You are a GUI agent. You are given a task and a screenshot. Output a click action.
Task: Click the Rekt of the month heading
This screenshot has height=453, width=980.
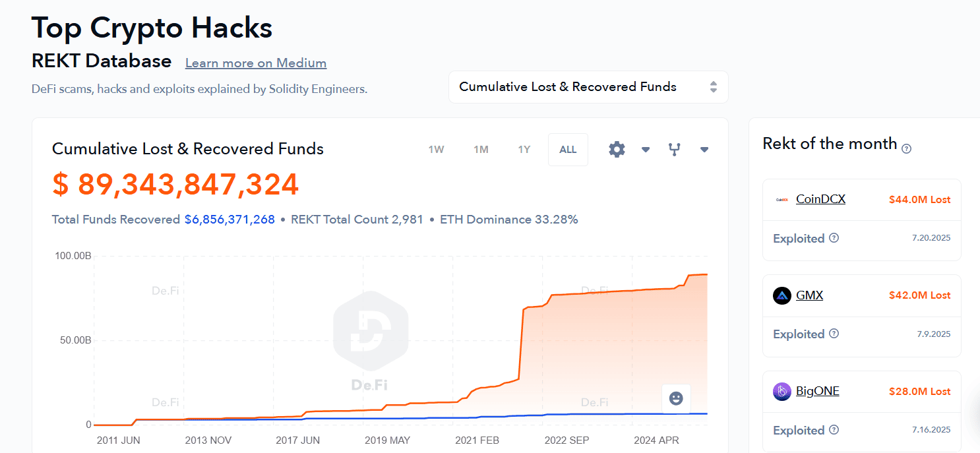pos(830,144)
